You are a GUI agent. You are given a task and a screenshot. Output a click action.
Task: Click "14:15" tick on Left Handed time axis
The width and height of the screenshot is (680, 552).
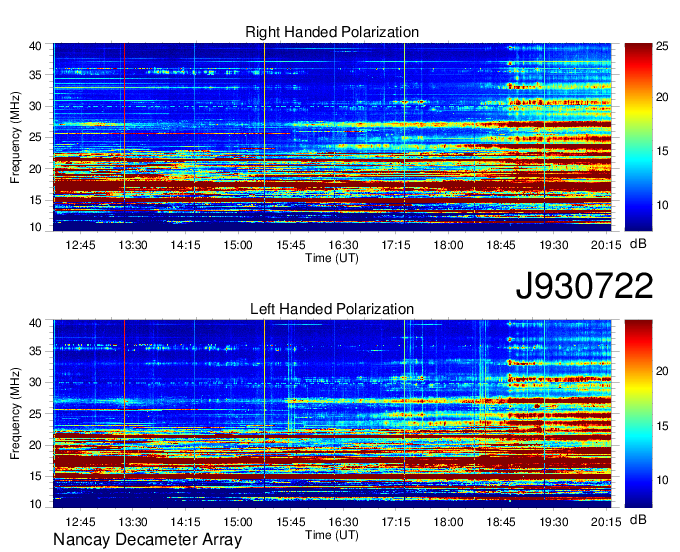tap(185, 522)
